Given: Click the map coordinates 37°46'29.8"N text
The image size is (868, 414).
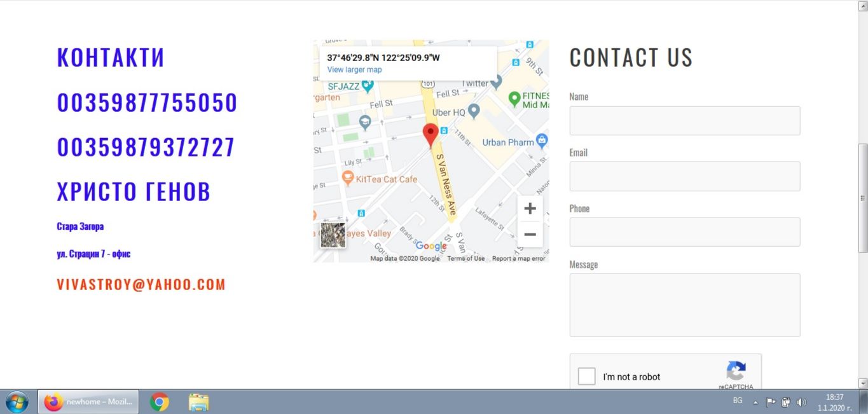Looking at the screenshot, I should (383, 58).
